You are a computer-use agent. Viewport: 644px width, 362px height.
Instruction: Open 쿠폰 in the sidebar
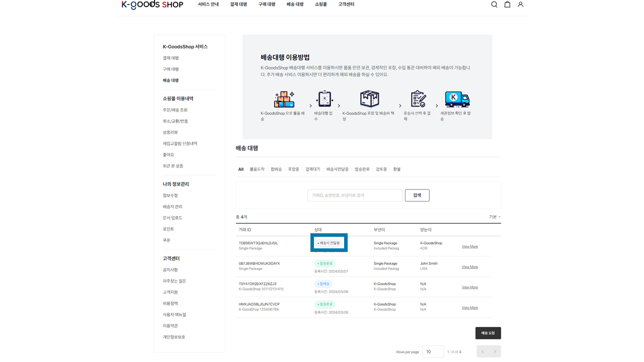tap(167, 240)
